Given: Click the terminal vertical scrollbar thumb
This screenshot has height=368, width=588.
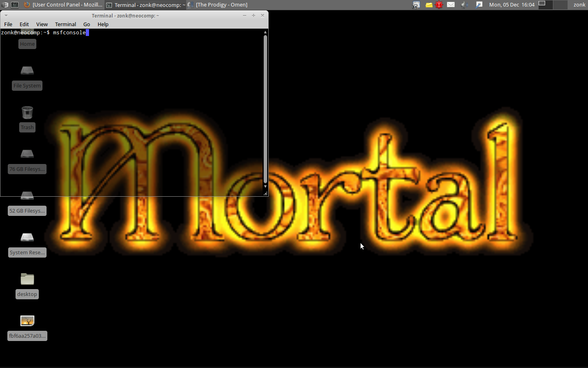Looking at the screenshot, I should pos(265,109).
